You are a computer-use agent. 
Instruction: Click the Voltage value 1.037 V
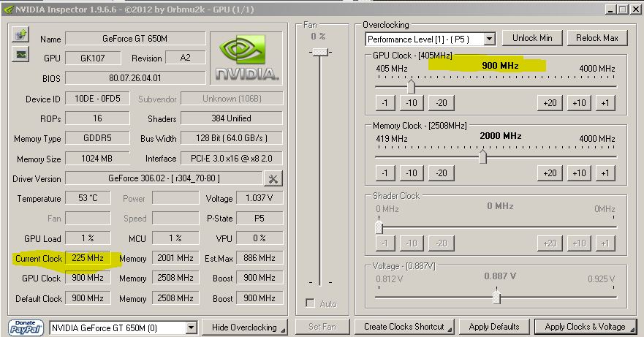point(260,198)
